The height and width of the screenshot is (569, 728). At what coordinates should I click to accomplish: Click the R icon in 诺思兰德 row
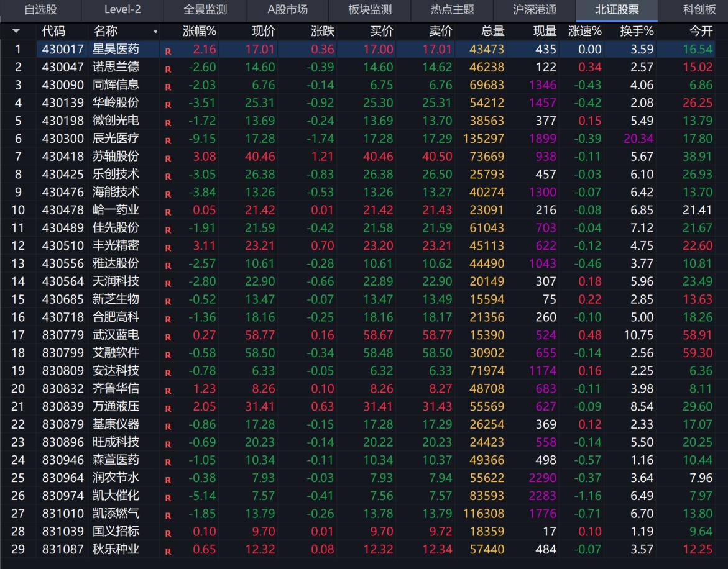coord(168,69)
